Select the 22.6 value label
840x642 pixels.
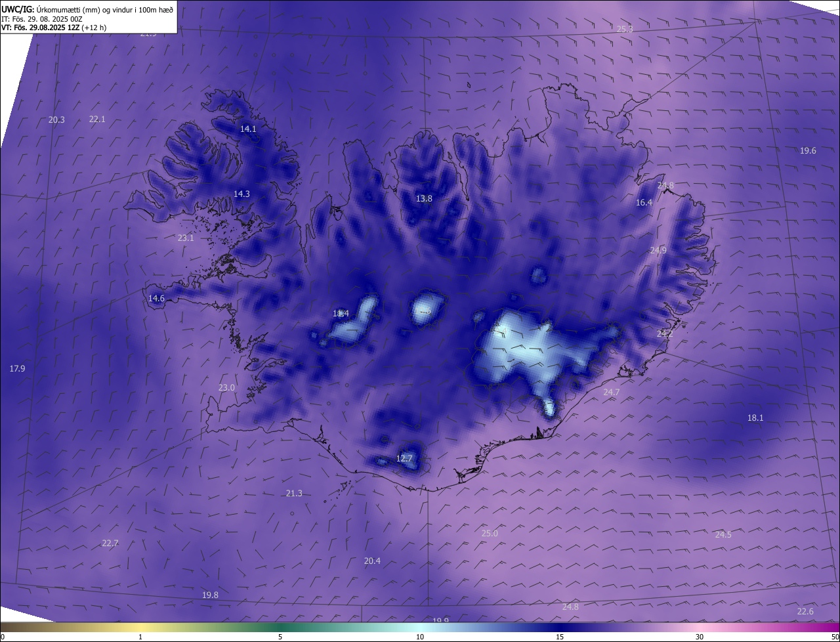[x=805, y=612]
